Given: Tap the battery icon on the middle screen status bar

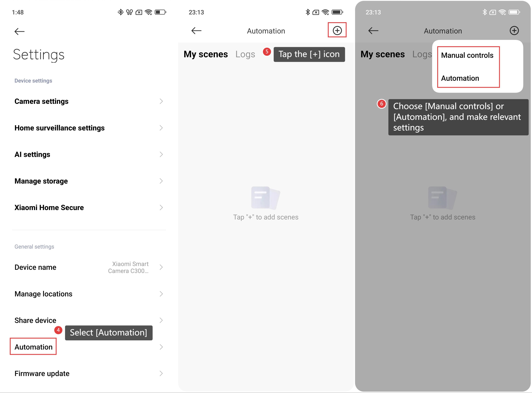Looking at the screenshot, I should [337, 12].
